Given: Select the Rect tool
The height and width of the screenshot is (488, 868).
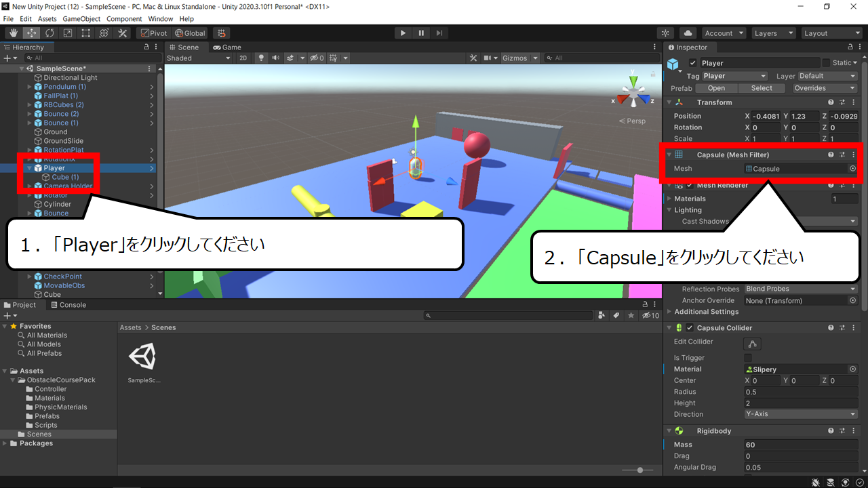Looking at the screenshot, I should [x=86, y=33].
